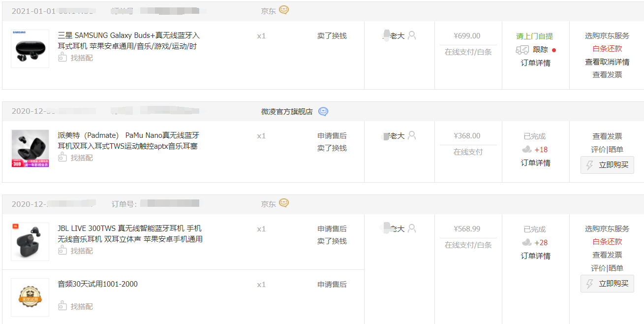Image resolution: width=644 pixels, height=324 pixels.
Task: Open the blue chat icon next to 微凌官方旗舰店
Action: pos(323,111)
